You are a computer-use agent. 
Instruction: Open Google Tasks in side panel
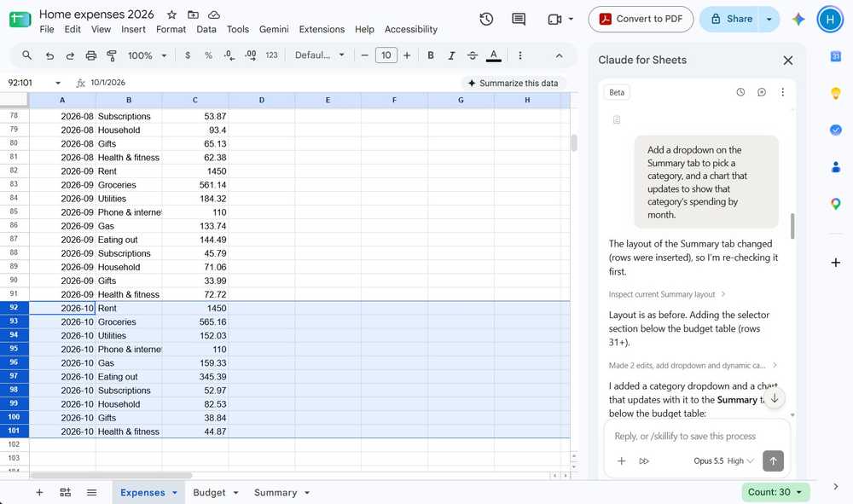pyautogui.click(x=836, y=130)
